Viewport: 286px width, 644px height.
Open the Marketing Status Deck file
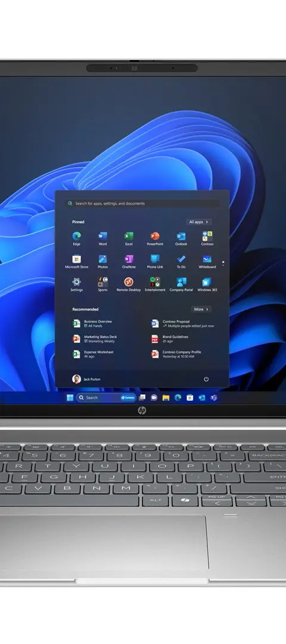[95, 339]
